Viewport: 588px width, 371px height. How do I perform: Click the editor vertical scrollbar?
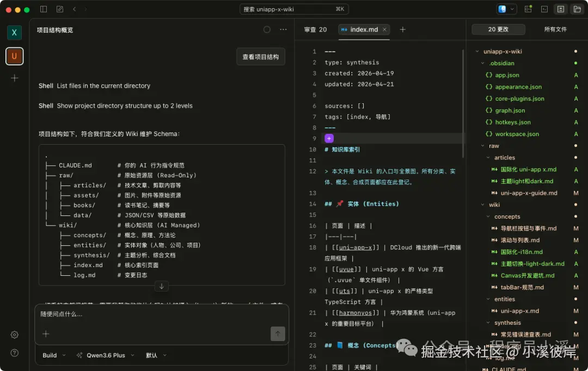point(463,103)
